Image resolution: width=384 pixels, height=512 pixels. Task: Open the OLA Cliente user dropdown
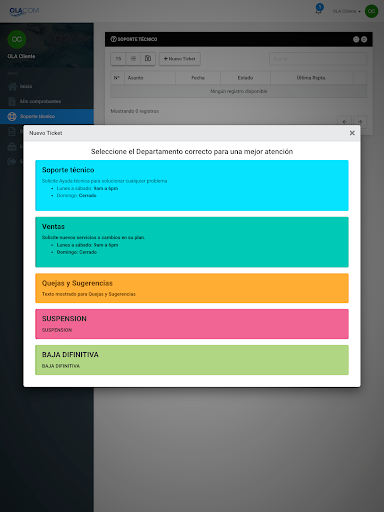346,11
